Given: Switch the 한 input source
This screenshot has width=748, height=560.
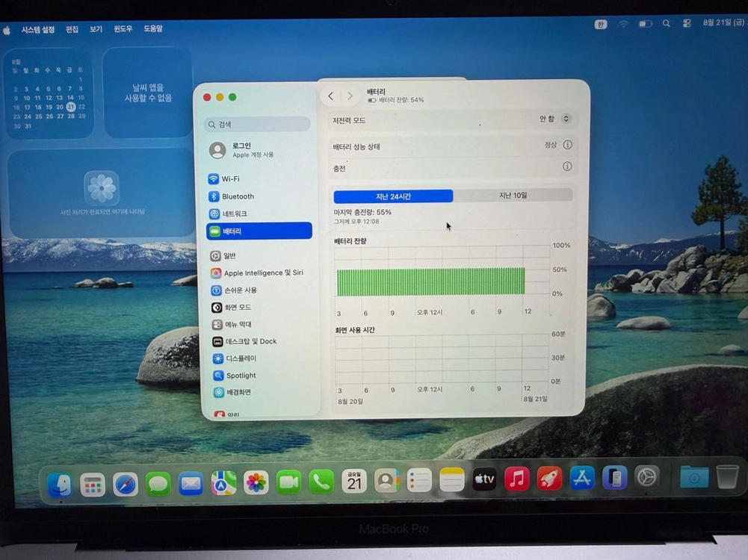Looking at the screenshot, I should point(601,25).
